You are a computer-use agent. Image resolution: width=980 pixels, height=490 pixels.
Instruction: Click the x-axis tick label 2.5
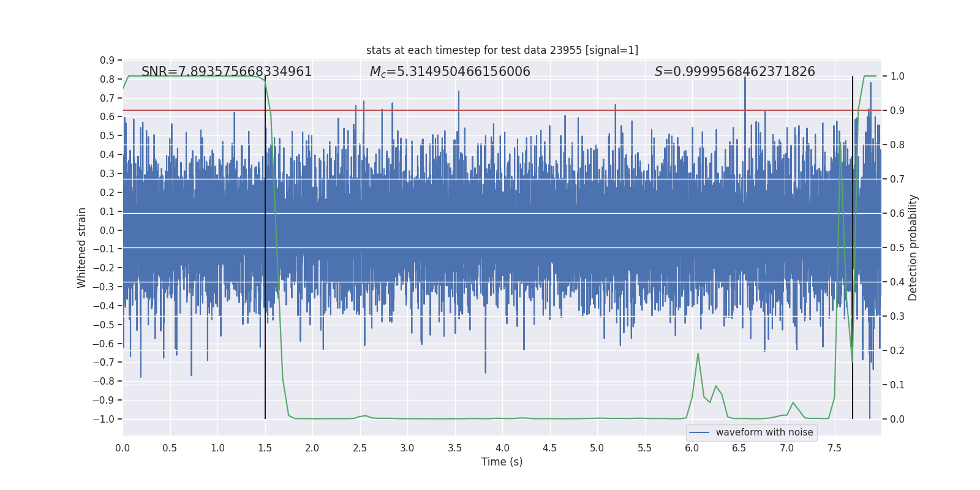click(x=360, y=448)
